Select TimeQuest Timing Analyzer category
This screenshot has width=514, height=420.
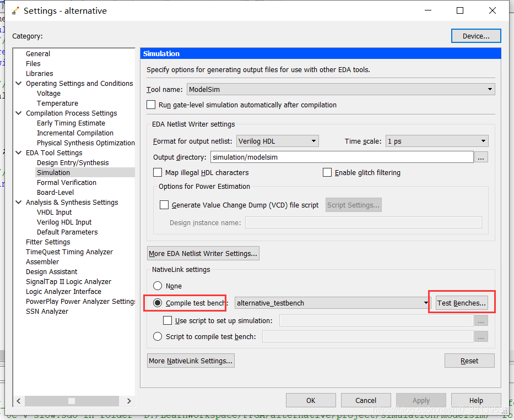[x=69, y=252]
